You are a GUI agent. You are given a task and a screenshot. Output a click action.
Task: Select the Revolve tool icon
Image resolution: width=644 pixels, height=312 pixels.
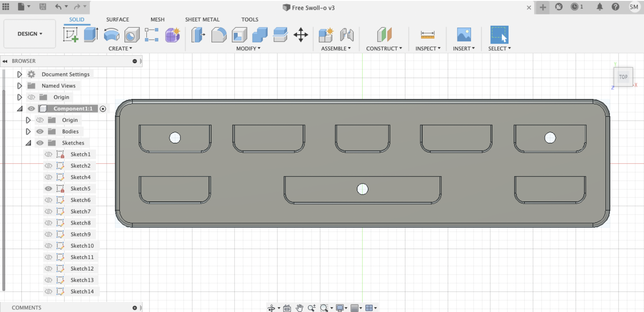111,35
